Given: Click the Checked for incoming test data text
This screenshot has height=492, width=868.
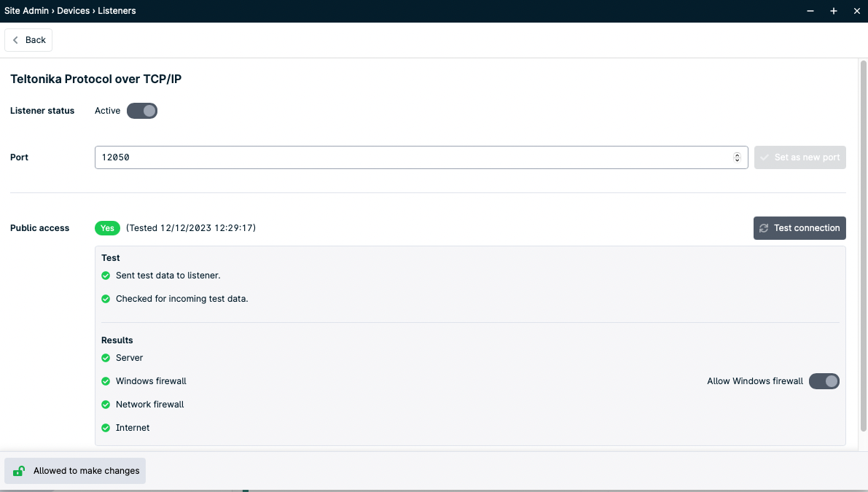Looking at the screenshot, I should (181, 299).
